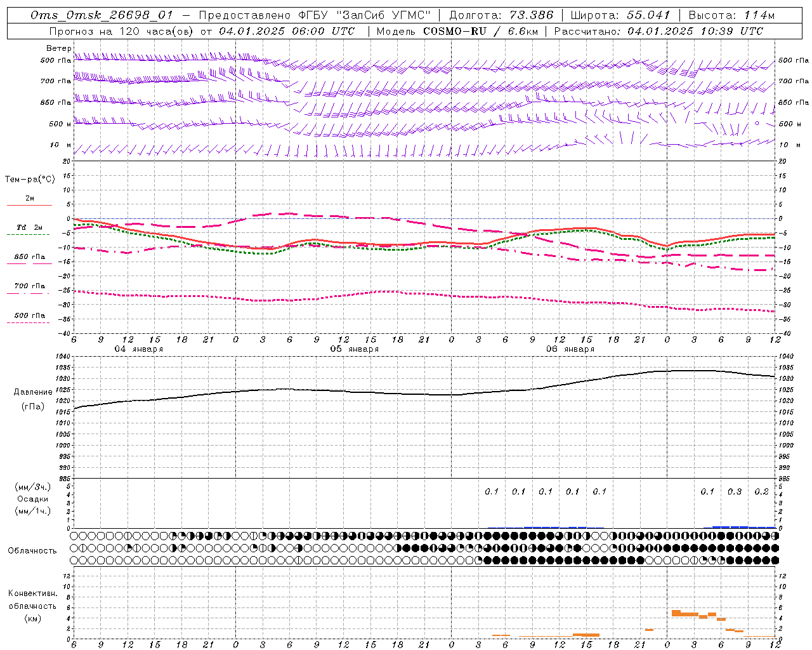Click the Ветер panel label

pyautogui.click(x=58, y=48)
